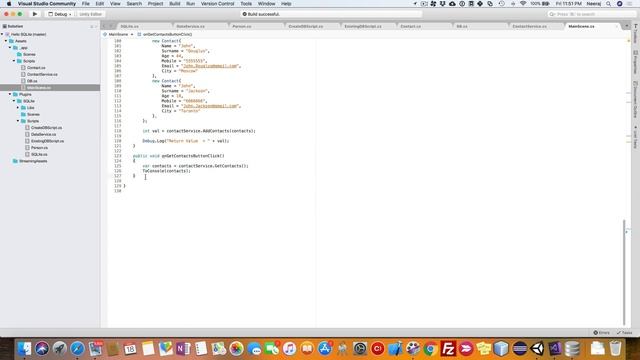
Task: Open the Help menu
Action: (286, 4)
